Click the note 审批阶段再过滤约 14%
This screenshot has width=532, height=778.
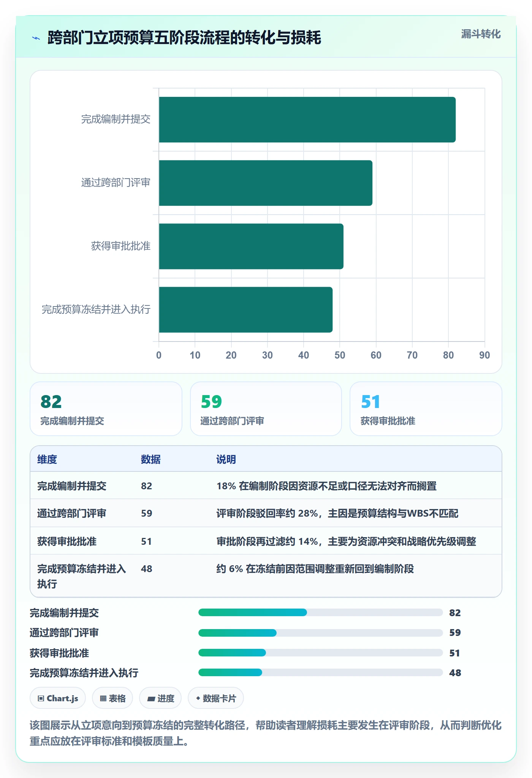pyautogui.click(x=346, y=541)
